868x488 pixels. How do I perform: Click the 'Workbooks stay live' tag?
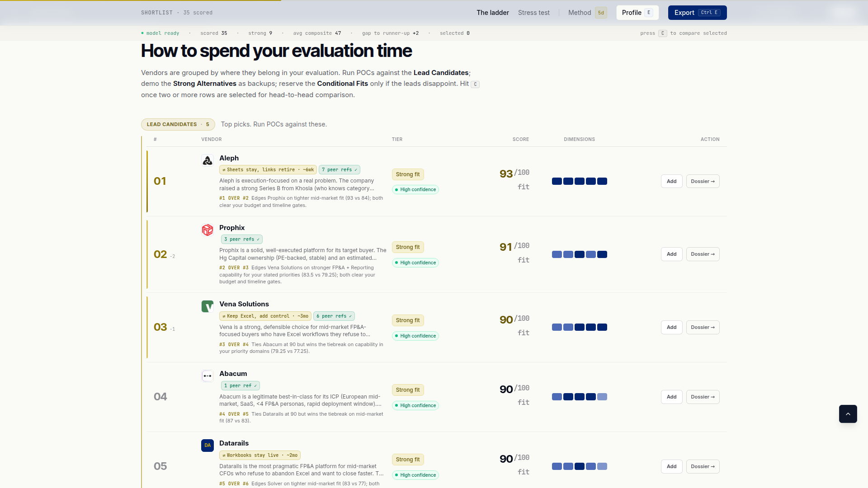260,455
